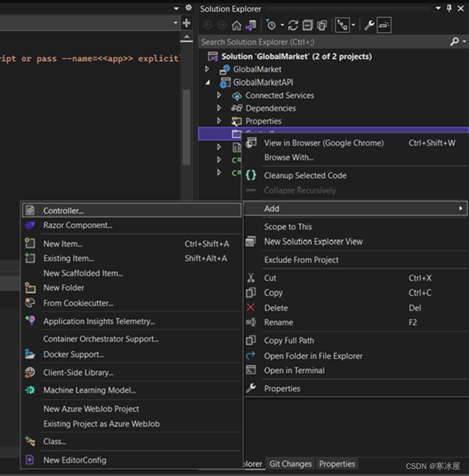Screen dimensions: 469x476
Task: Select Razor Component... entry
Action: (132, 225)
